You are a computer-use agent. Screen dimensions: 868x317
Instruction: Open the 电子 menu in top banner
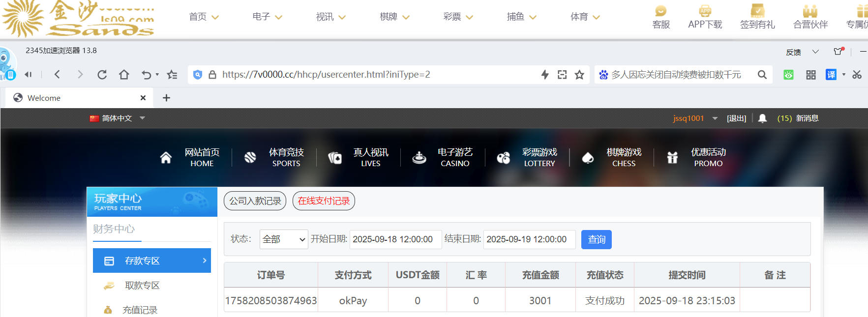pos(267,17)
